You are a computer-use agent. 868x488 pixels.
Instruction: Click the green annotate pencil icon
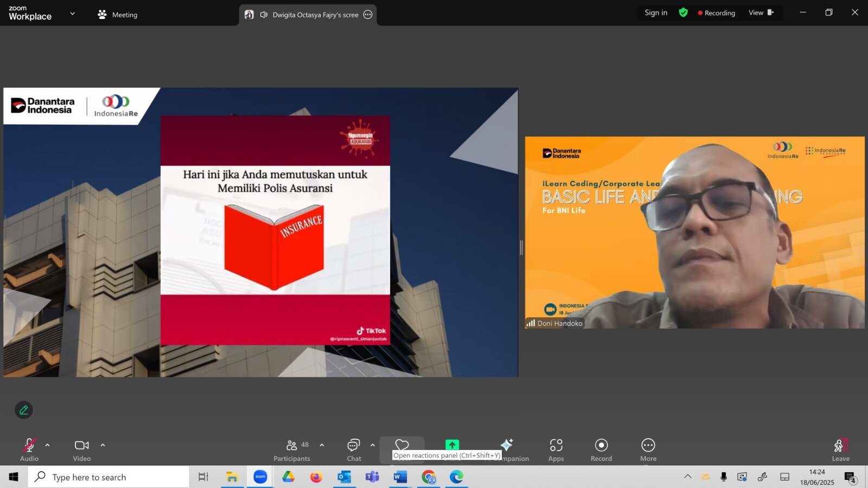pyautogui.click(x=24, y=410)
